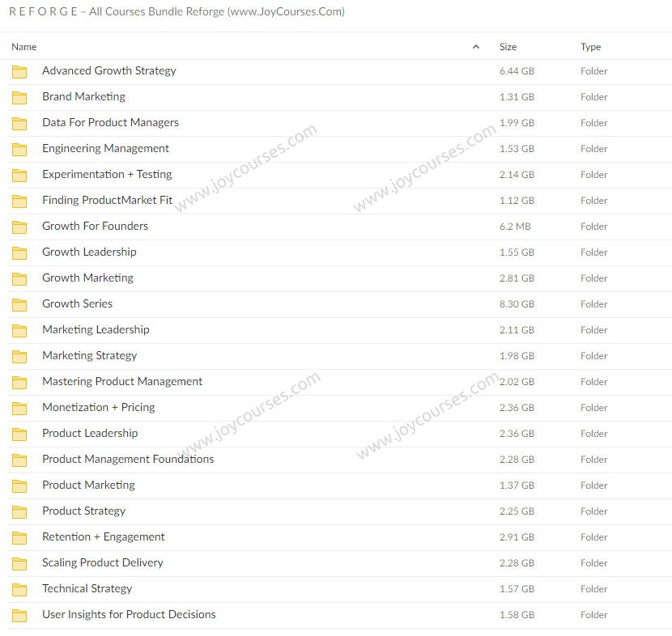Screen dimensions: 672x636
Task: Click the Mastering Product Management folder icon
Action: coord(19,382)
